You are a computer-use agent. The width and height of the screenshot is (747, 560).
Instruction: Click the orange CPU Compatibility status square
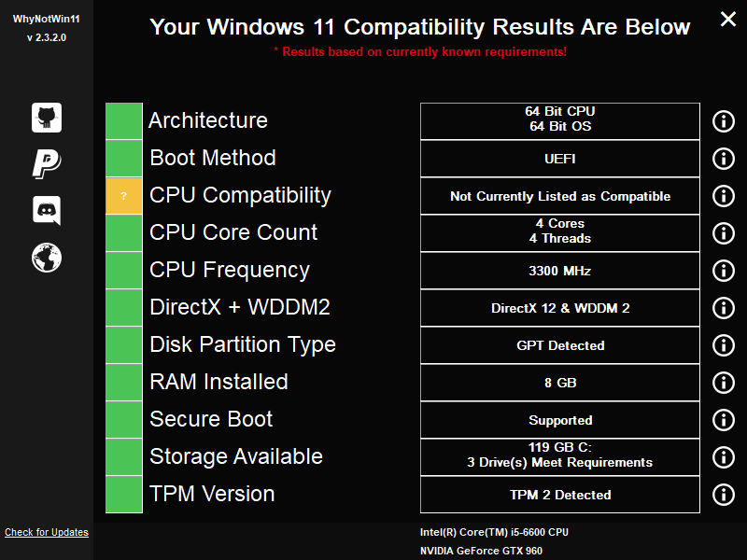(124, 196)
